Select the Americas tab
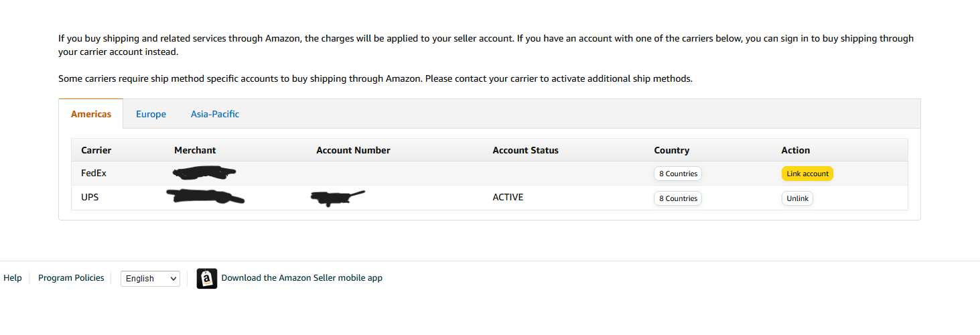The image size is (980, 335). [x=91, y=114]
